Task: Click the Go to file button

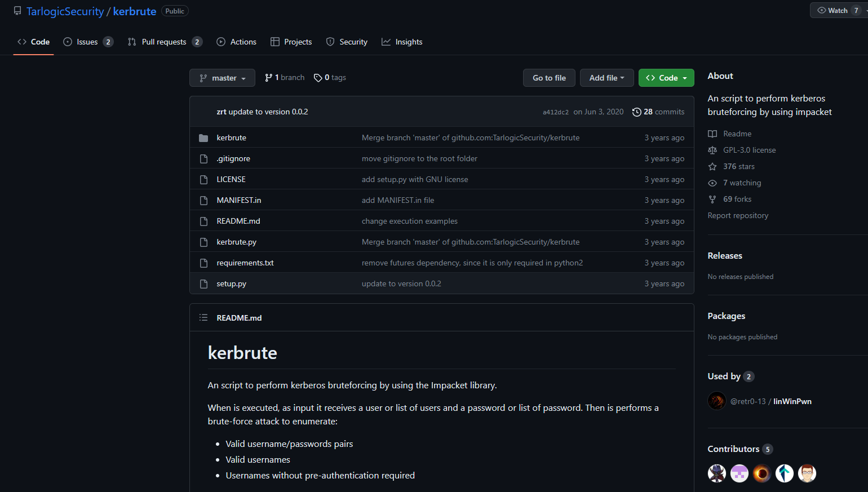Action: 549,78
